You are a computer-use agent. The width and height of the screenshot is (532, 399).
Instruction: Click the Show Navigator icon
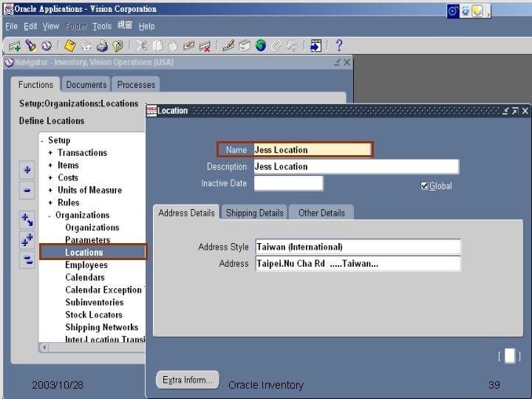(x=47, y=46)
